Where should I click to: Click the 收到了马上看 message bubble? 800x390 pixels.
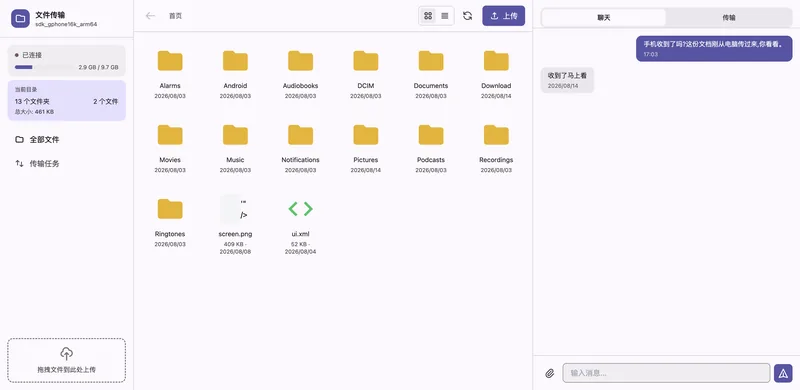(x=567, y=80)
